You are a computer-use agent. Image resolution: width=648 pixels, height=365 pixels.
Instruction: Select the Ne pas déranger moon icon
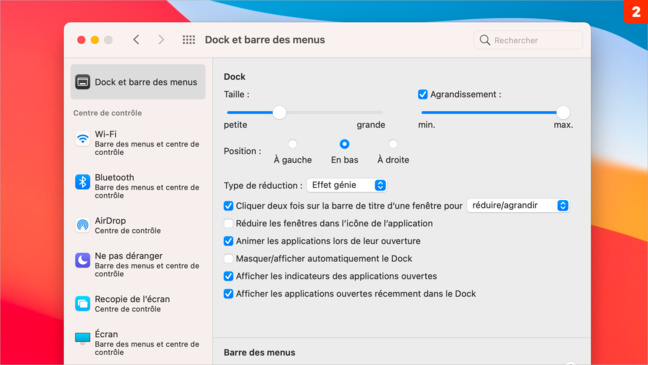pos(83,260)
